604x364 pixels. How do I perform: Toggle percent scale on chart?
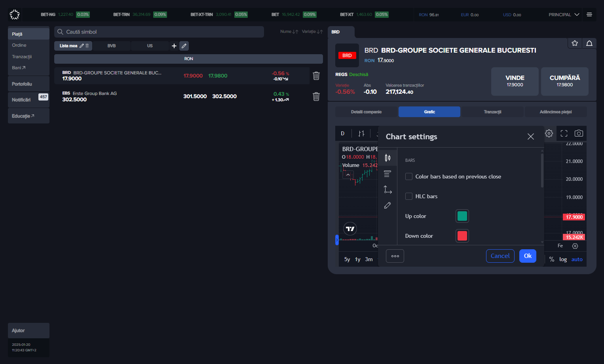(x=552, y=260)
